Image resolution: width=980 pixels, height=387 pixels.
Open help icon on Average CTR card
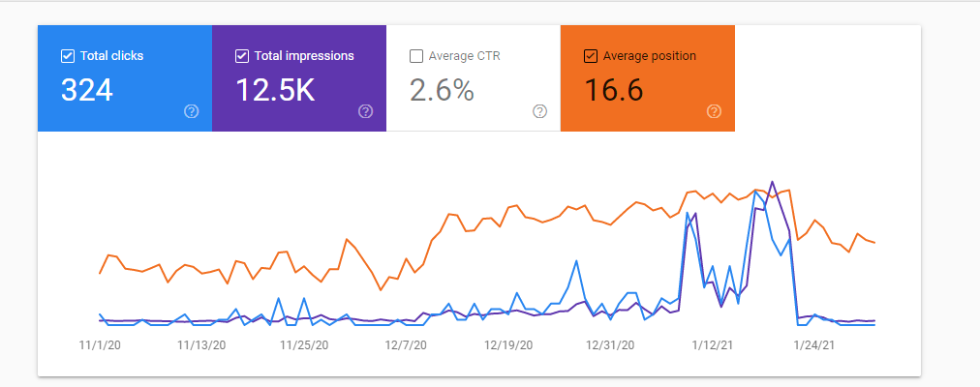pos(540,111)
